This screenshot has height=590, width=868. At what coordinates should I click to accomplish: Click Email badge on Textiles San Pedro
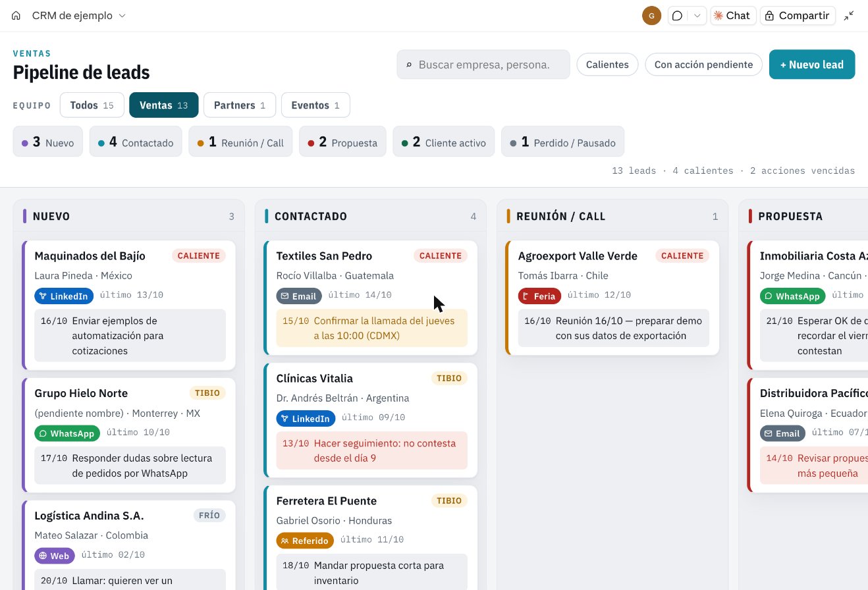(299, 296)
